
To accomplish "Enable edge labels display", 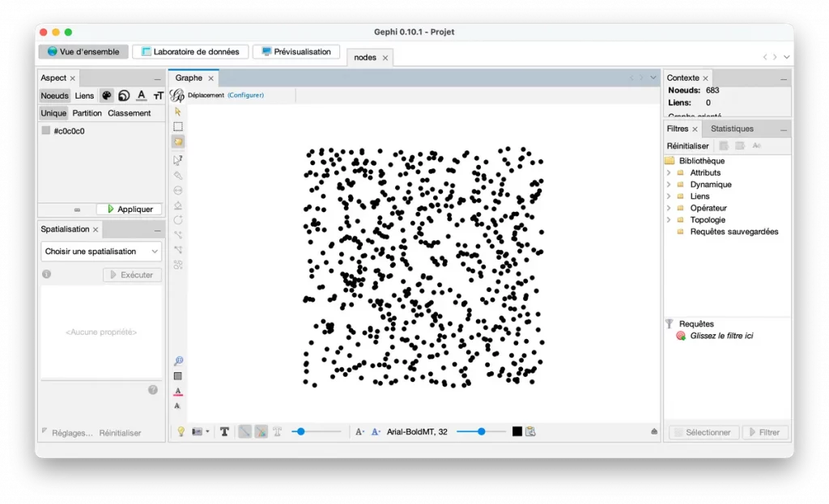I will pyautogui.click(x=278, y=431).
